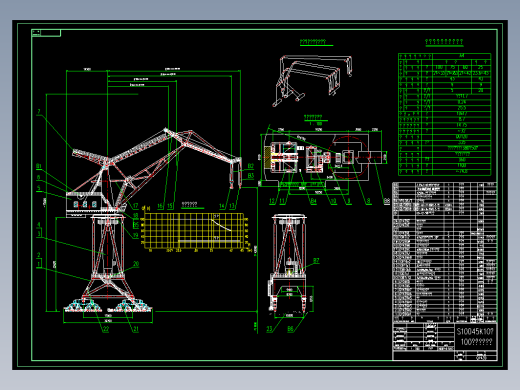Click callout label B4 under the plan view
520x390 pixels.
click(313, 201)
